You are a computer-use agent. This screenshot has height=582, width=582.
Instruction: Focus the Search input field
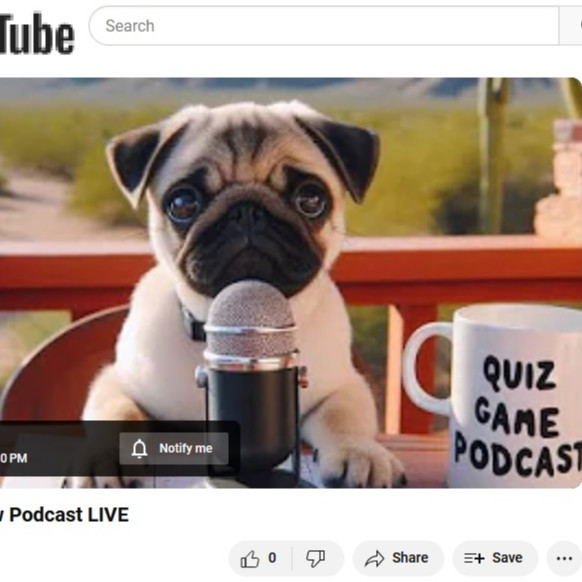pyautogui.click(x=324, y=26)
